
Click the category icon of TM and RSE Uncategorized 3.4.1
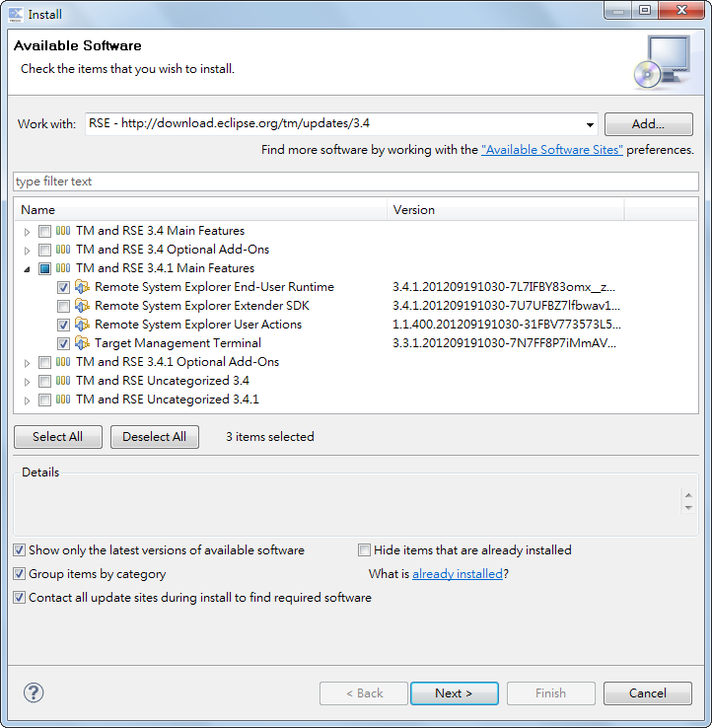tap(63, 400)
